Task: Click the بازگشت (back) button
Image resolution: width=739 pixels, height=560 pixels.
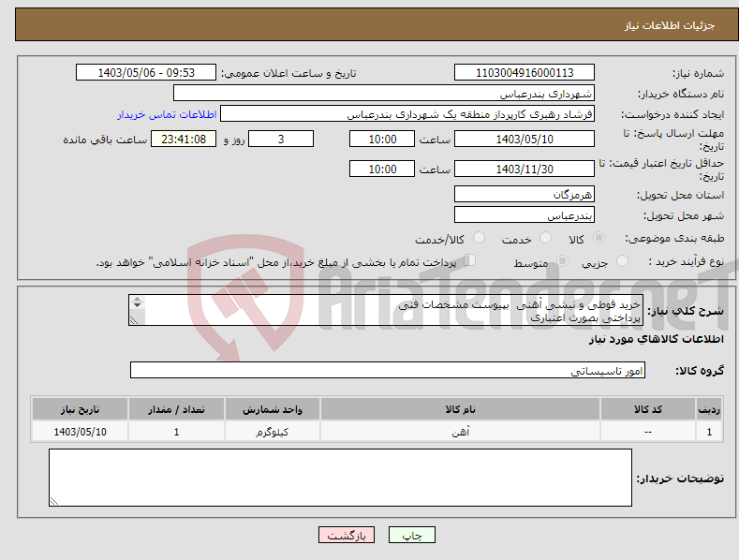Action: pos(347,536)
